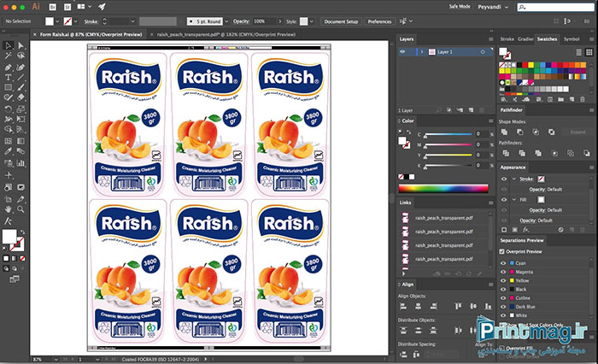Hide the Black separation
The image size is (598, 364).
(x=503, y=289)
